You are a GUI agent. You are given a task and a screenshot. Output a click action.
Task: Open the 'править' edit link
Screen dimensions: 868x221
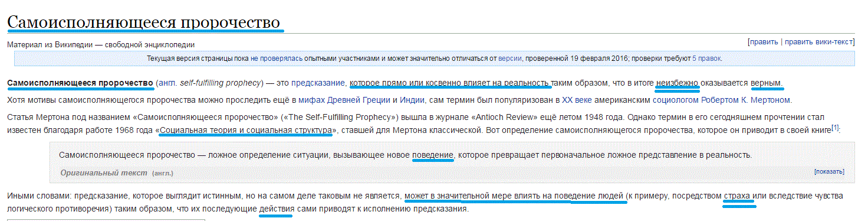[765, 42]
